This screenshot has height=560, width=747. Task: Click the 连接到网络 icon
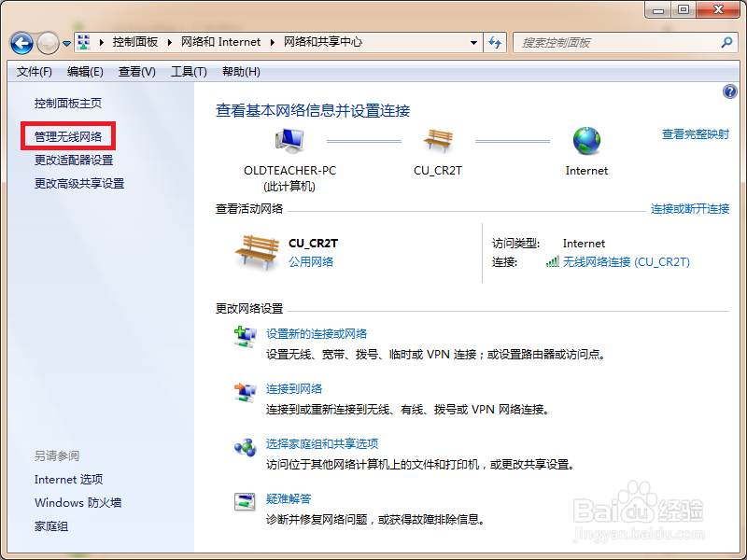click(245, 390)
